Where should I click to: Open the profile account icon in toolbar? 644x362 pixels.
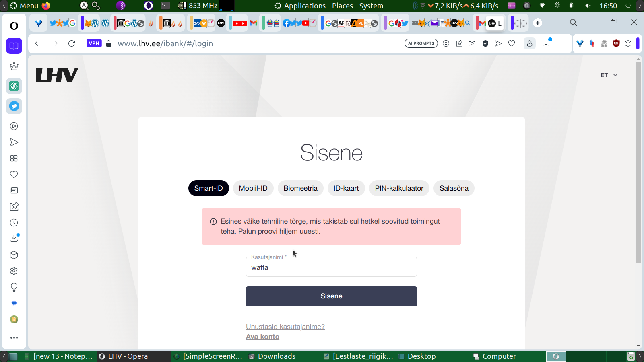point(530,43)
